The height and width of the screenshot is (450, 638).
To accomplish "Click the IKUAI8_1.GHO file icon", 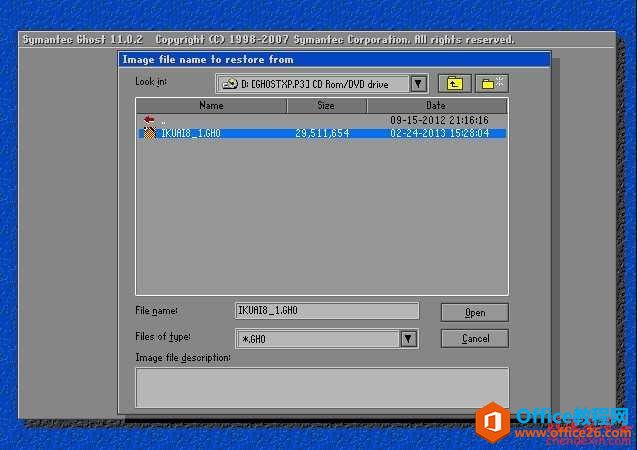I will 149,133.
